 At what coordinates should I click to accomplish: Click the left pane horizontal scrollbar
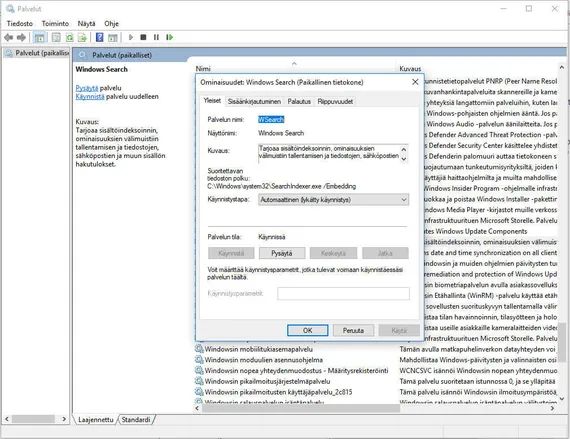(x=33, y=419)
